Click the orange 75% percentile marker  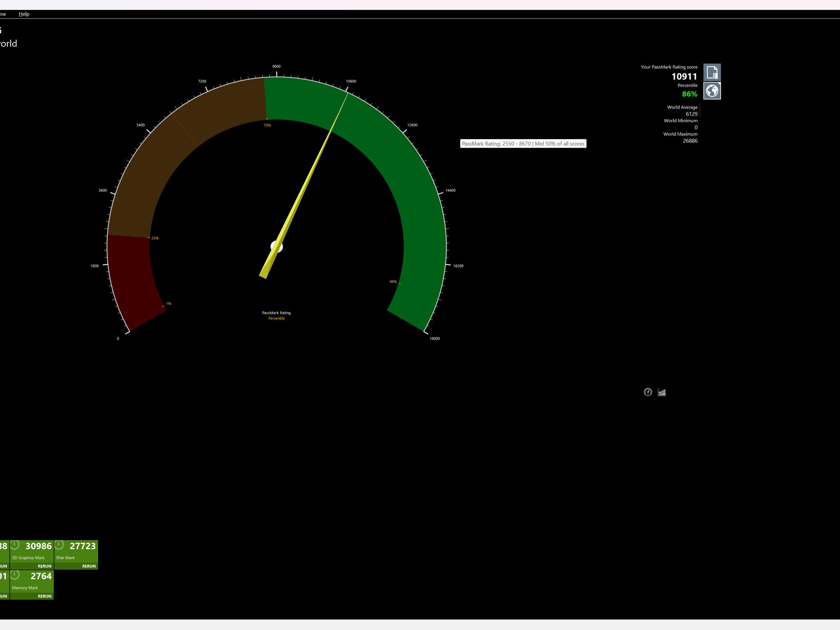tap(267, 126)
